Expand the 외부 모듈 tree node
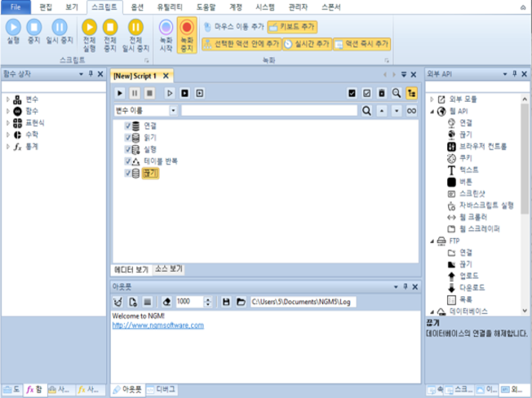The height and width of the screenshot is (398, 532). tap(432, 99)
